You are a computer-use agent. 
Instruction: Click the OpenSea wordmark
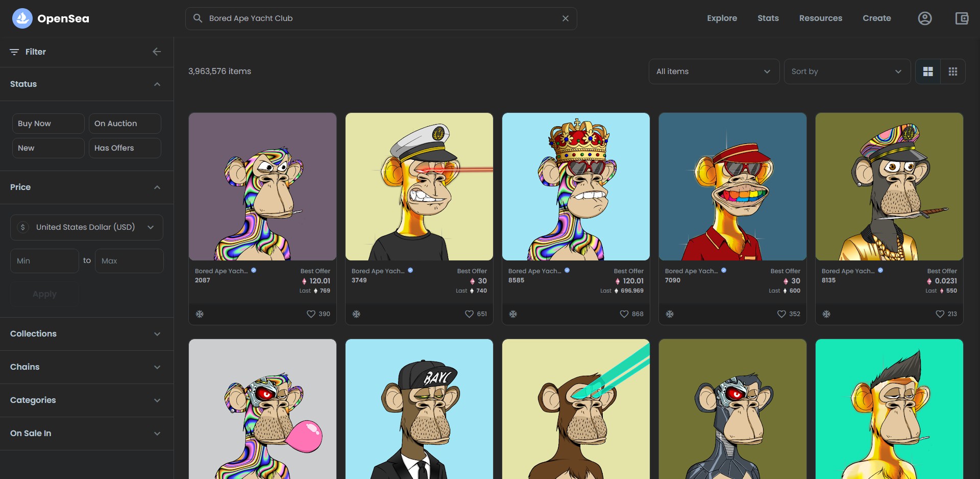tap(63, 19)
